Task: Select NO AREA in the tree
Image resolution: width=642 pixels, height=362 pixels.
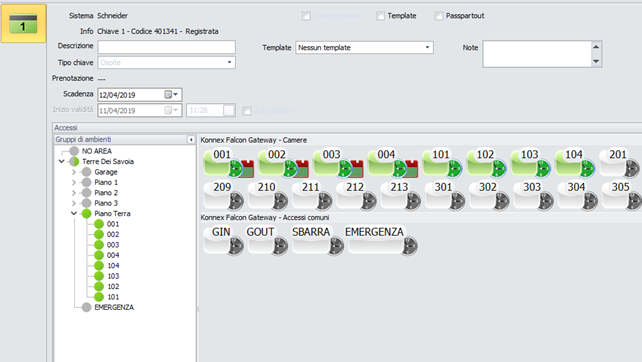Action: pyautogui.click(x=97, y=151)
